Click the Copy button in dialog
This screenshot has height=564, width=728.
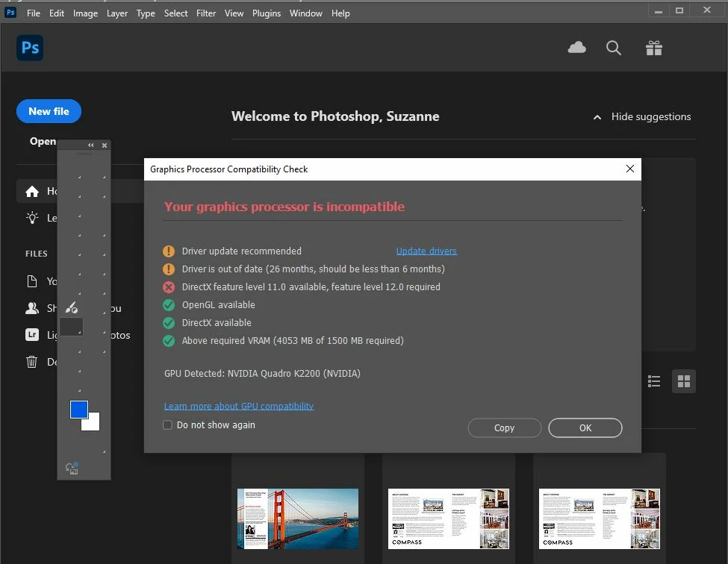click(504, 427)
